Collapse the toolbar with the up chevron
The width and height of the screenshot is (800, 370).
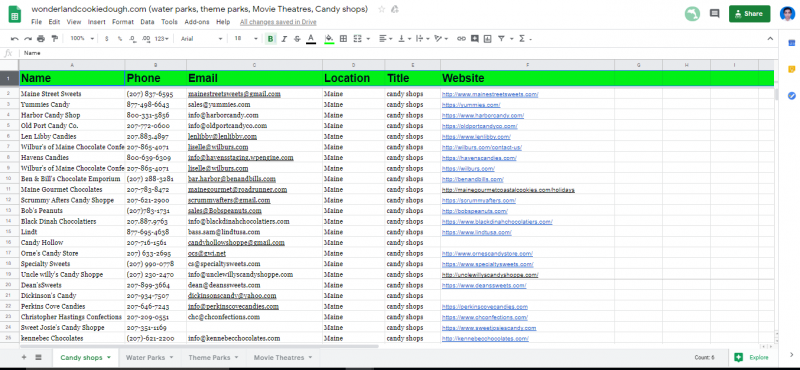point(770,39)
